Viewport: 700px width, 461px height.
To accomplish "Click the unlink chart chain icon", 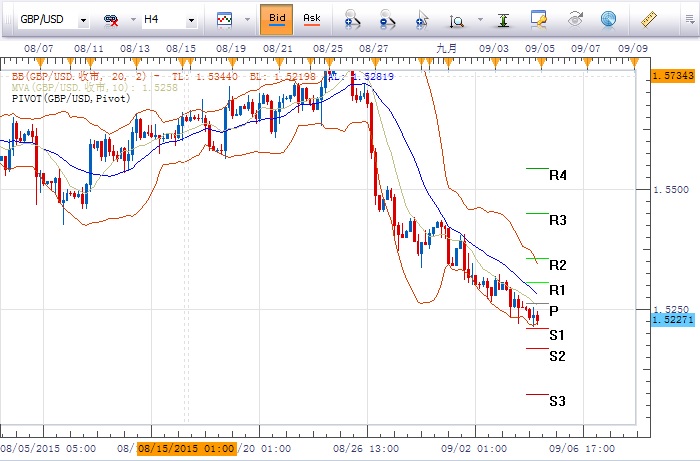I will pyautogui.click(x=111, y=19).
